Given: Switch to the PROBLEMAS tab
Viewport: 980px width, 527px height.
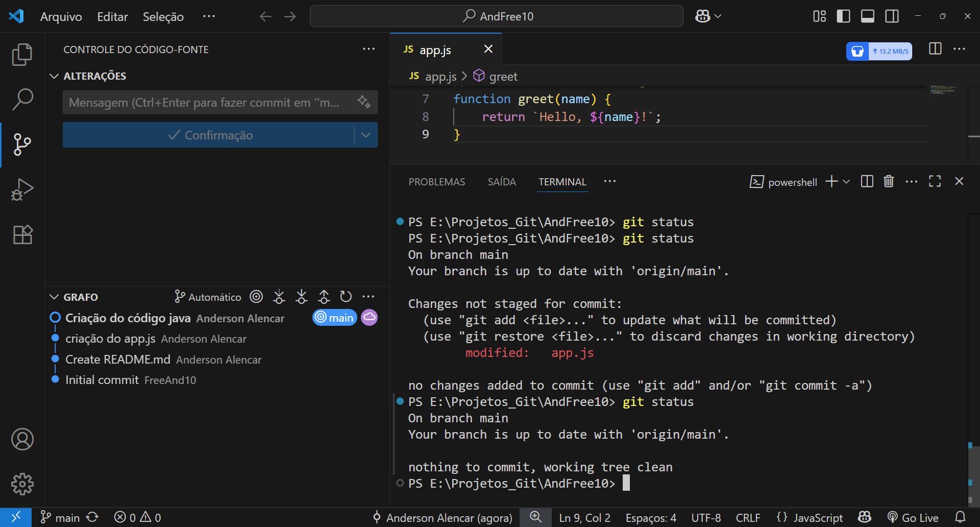Looking at the screenshot, I should coord(437,182).
